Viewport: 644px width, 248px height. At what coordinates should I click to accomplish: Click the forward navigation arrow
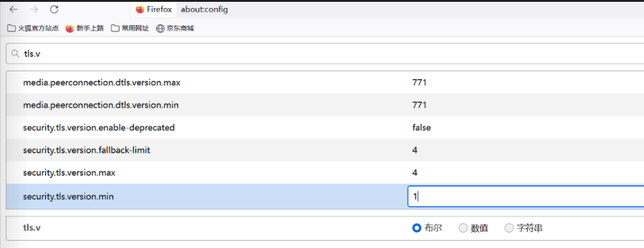click(34, 9)
